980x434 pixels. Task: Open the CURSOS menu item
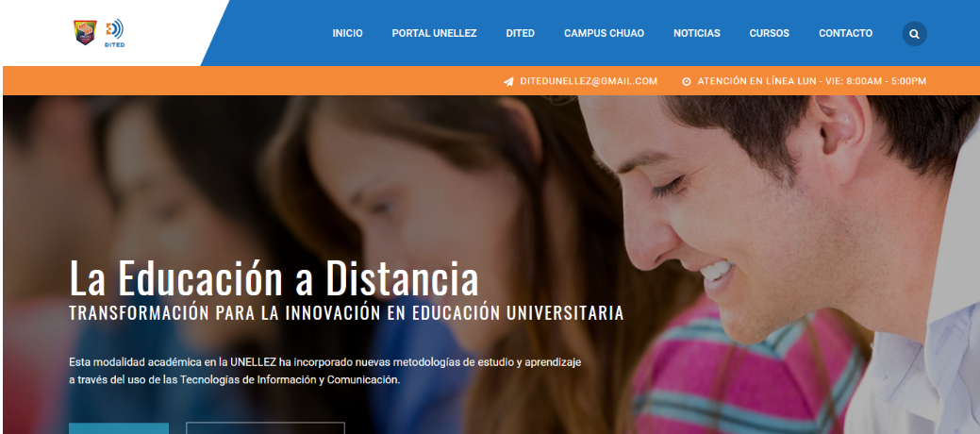pos(770,33)
